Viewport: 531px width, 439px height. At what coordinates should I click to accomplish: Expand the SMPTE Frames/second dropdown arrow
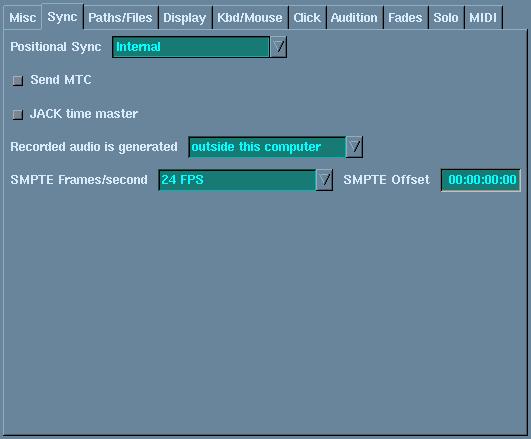pyautogui.click(x=324, y=180)
